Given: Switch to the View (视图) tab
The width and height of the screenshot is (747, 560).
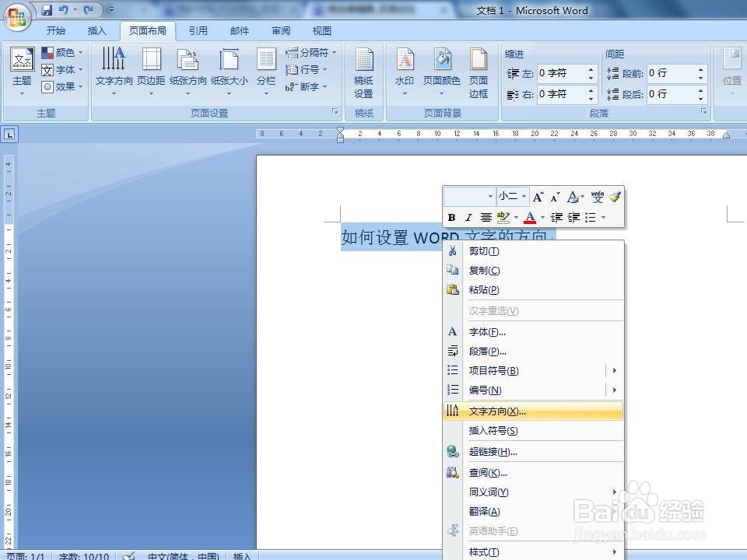Looking at the screenshot, I should pos(321,31).
